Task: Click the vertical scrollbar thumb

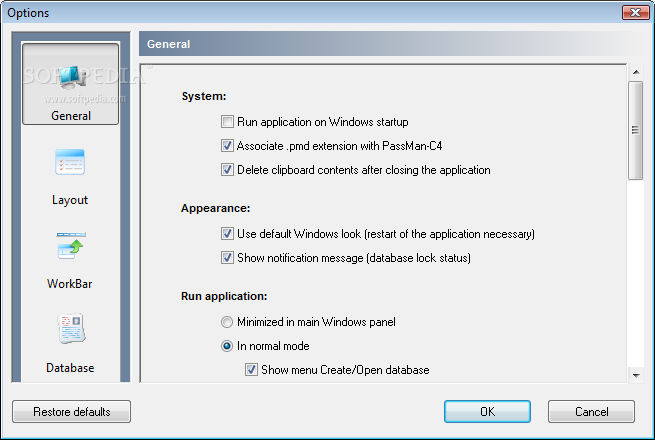Action: click(635, 130)
